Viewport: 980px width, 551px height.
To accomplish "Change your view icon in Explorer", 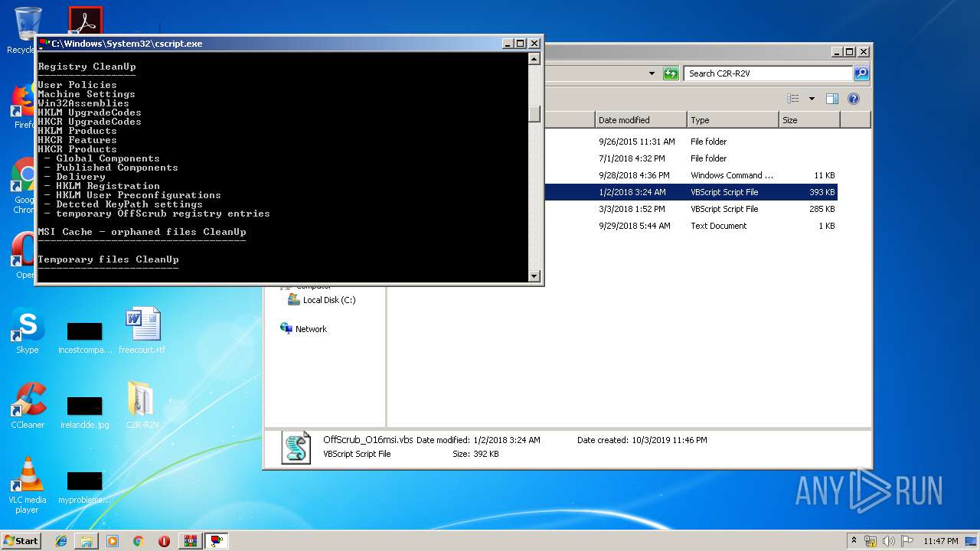I will pyautogui.click(x=793, y=99).
